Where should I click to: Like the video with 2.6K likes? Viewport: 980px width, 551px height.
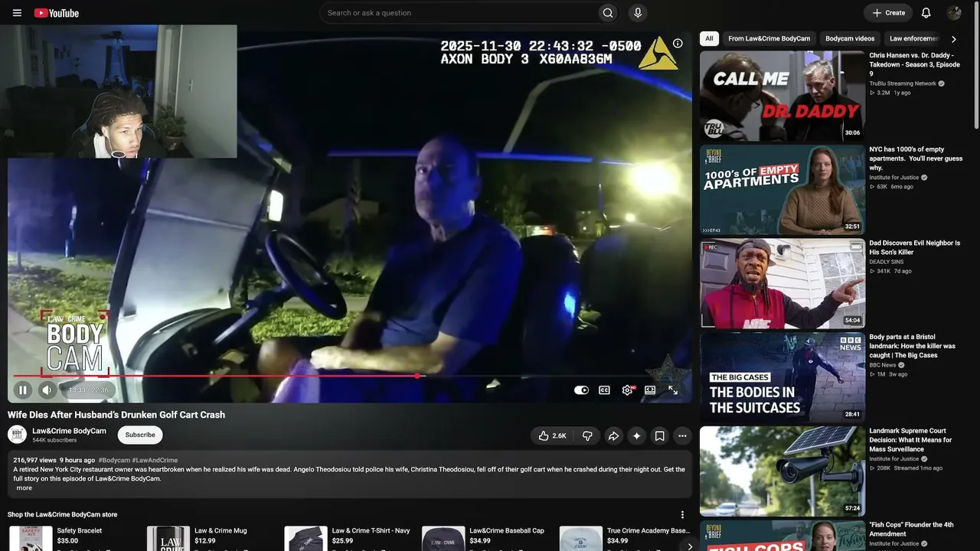[x=552, y=436]
